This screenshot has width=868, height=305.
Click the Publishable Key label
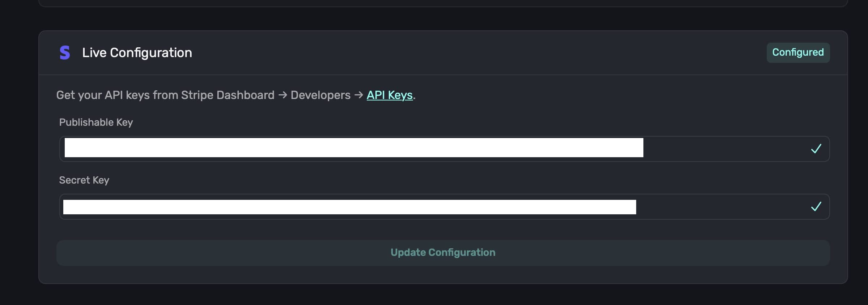[96, 123]
